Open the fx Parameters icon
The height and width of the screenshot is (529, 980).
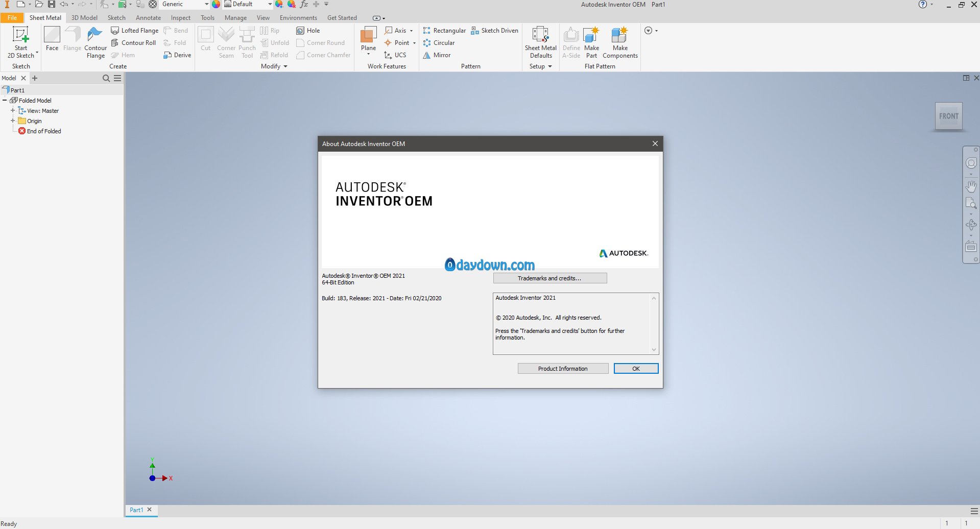(x=304, y=4)
